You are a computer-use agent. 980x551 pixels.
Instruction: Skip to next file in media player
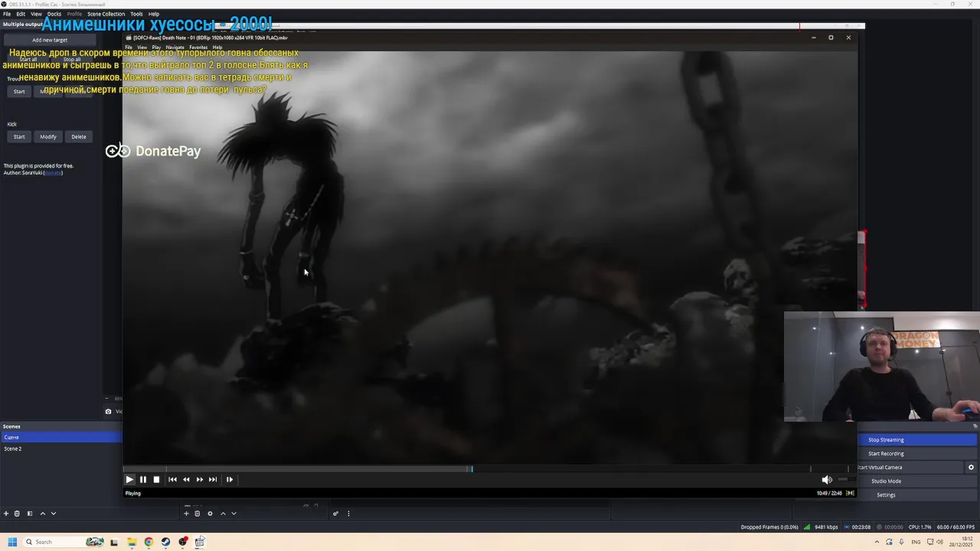(x=213, y=479)
